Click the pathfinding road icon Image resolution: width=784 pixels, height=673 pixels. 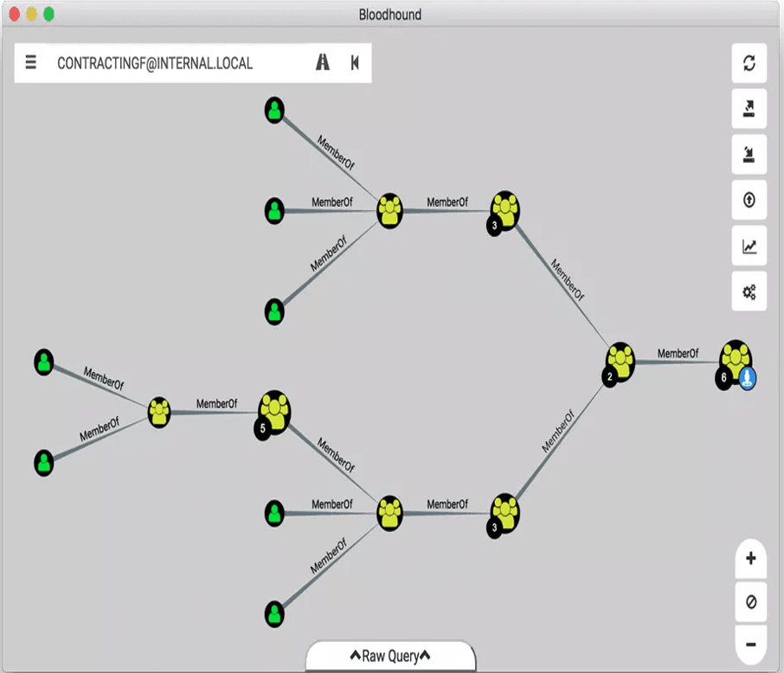[x=323, y=63]
